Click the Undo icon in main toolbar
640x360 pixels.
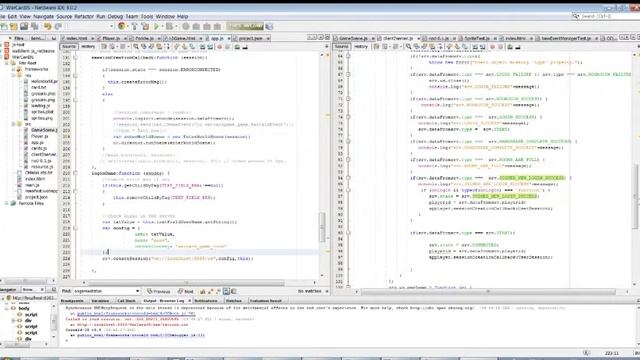point(47,27)
